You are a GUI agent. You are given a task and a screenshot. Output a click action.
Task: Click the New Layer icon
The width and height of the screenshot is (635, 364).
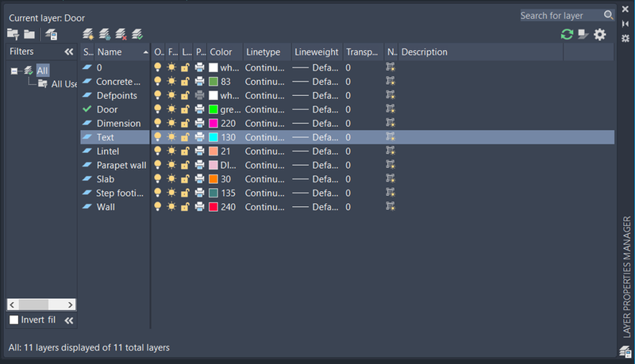click(88, 34)
